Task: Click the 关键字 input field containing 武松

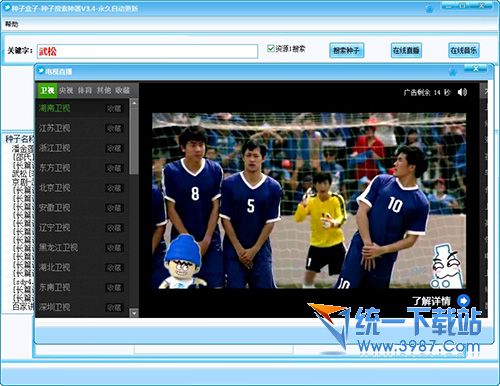Action: [x=147, y=51]
